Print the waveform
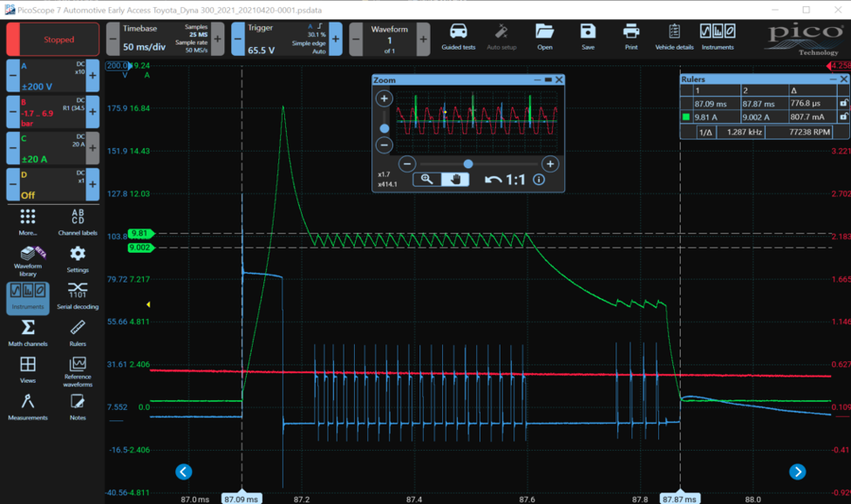The image size is (851, 504). 630,35
